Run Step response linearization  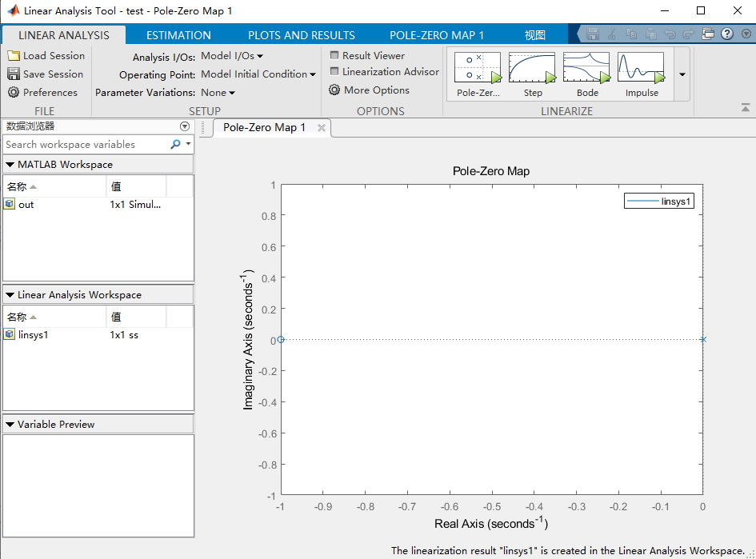click(x=532, y=74)
